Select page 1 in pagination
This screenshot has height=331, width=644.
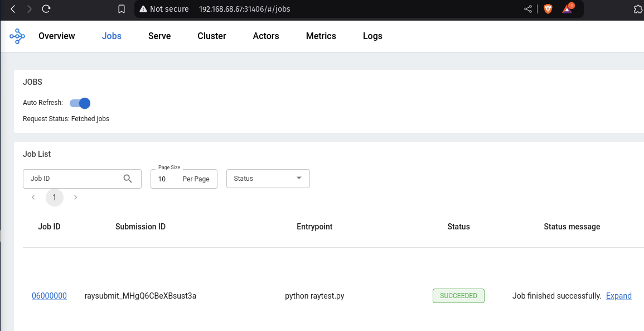pos(55,198)
